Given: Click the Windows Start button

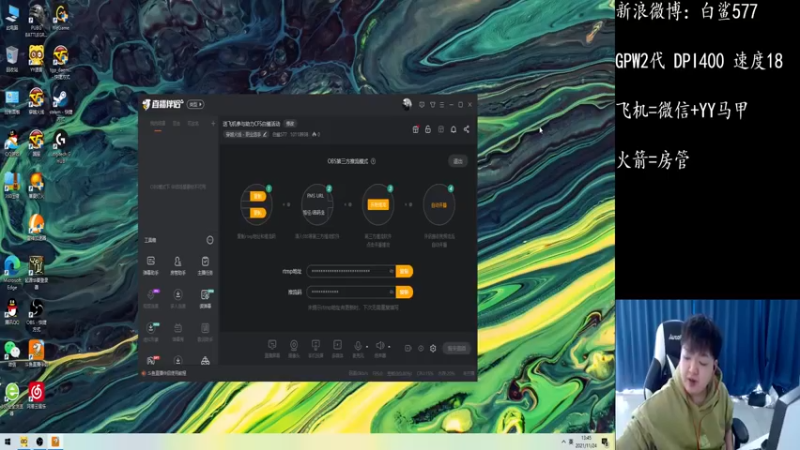Looking at the screenshot, I should click(8, 441).
